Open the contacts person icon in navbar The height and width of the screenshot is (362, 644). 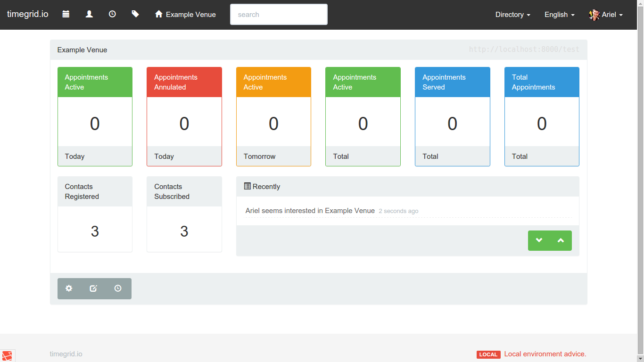coord(89,14)
